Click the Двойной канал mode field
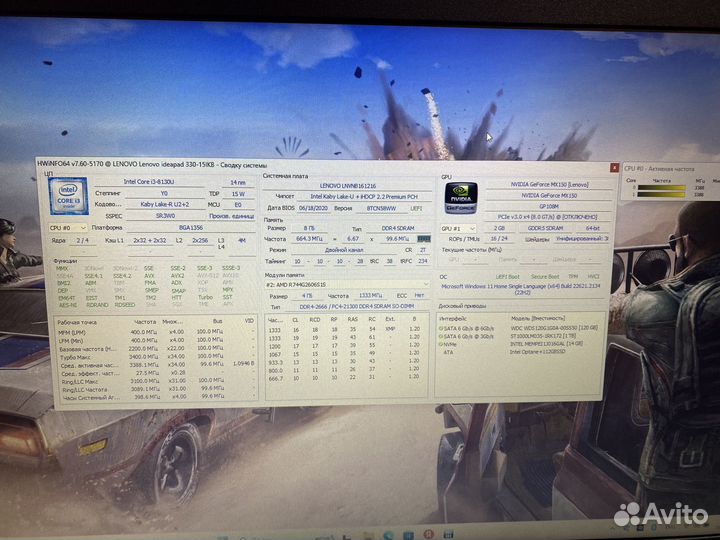The height and width of the screenshot is (540, 720). 344,250
